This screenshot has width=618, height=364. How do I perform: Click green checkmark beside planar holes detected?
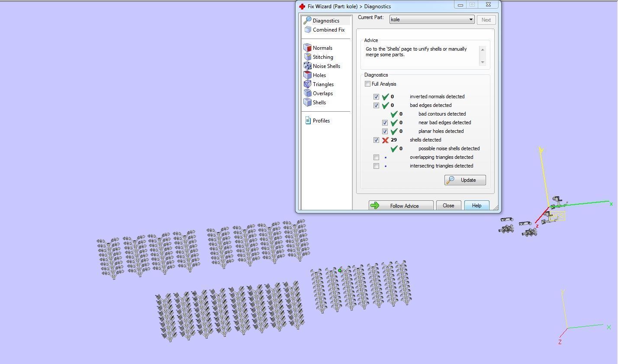pyautogui.click(x=394, y=131)
